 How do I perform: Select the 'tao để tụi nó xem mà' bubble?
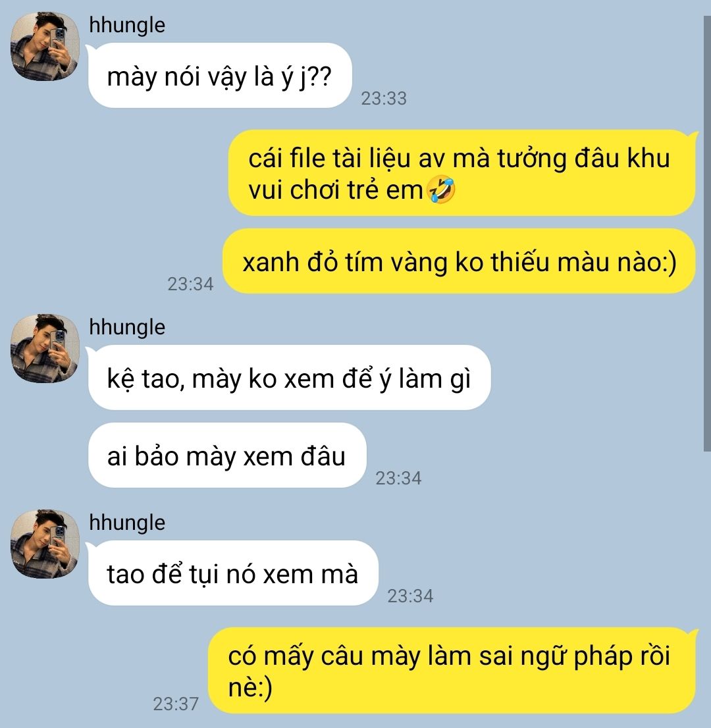[x=232, y=573]
